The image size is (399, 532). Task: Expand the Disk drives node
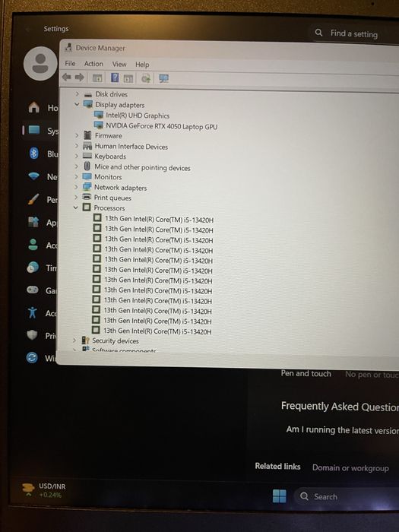[77, 93]
